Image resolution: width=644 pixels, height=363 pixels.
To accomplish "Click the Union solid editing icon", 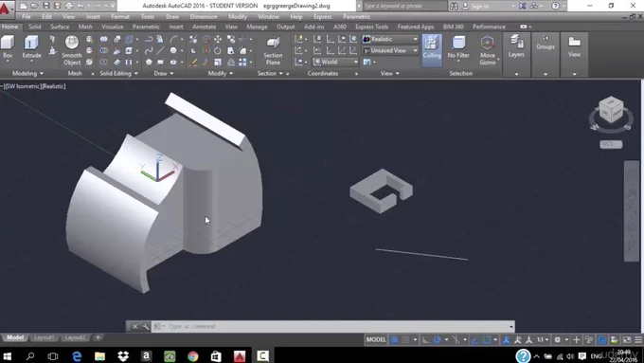I will (104, 40).
